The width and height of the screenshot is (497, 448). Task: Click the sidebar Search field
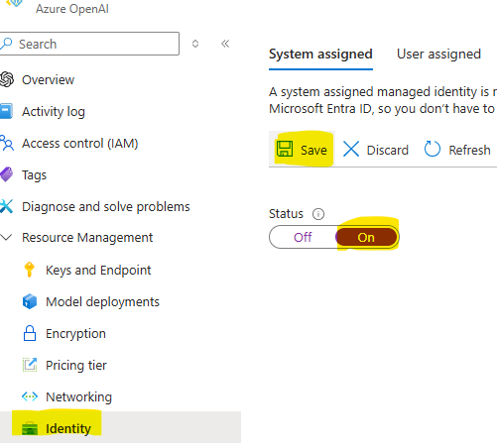pyautogui.click(x=89, y=44)
